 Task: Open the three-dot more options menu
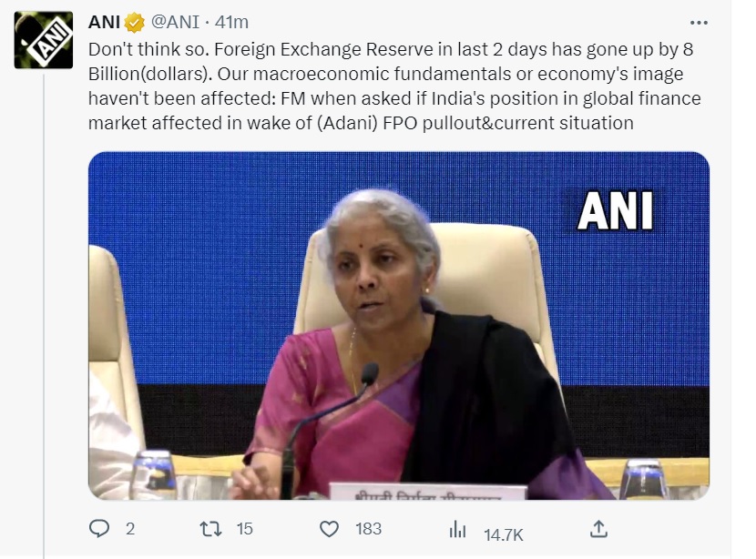coord(699,22)
